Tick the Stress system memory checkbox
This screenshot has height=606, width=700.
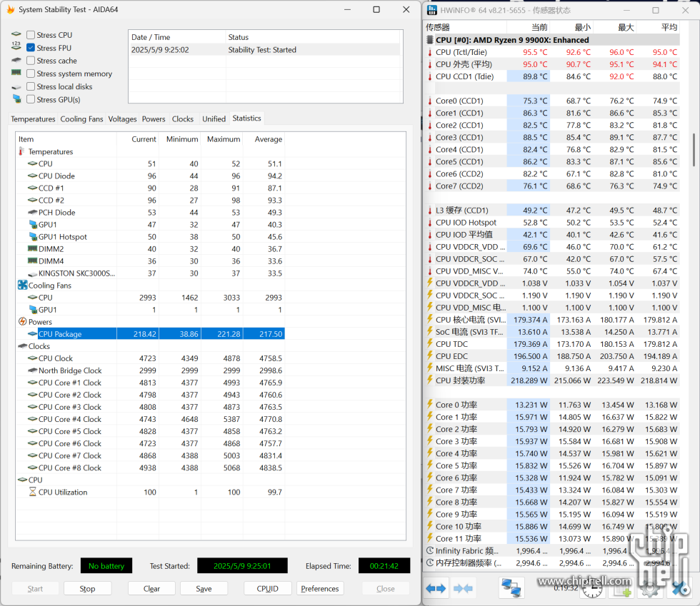coord(31,74)
